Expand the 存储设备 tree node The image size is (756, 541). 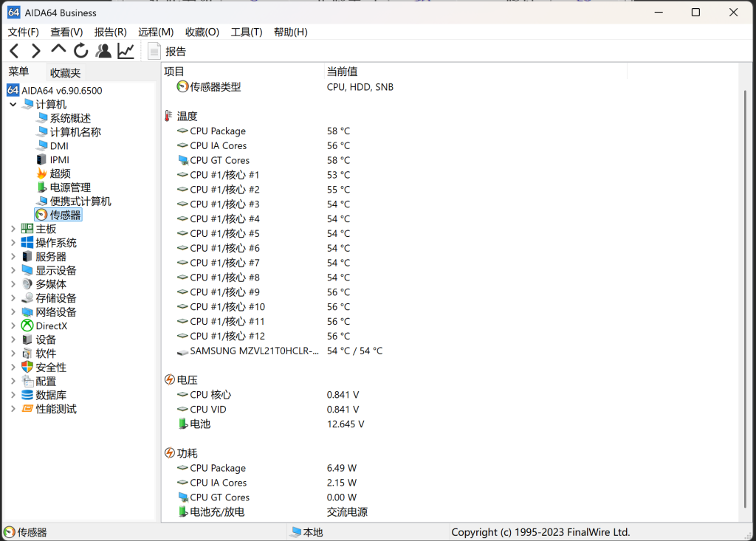pyautogui.click(x=13, y=298)
